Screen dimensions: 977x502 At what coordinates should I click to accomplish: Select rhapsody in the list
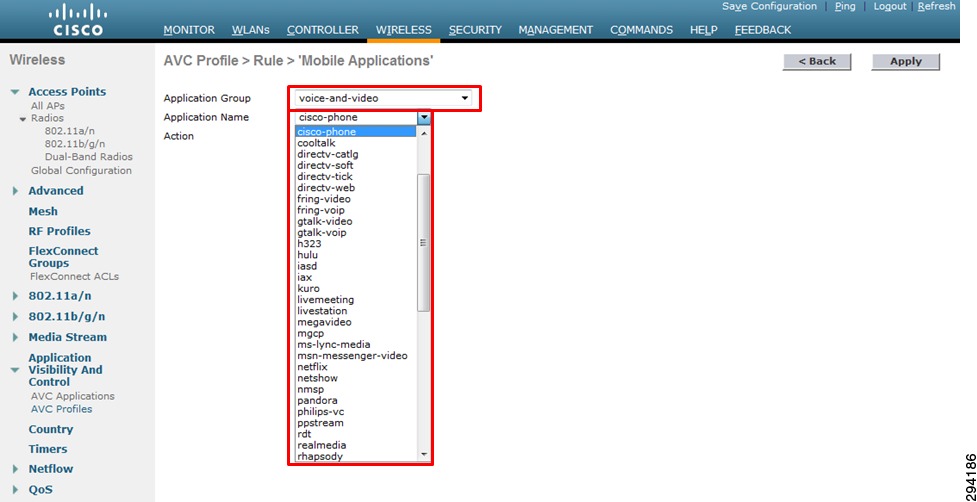355,457
